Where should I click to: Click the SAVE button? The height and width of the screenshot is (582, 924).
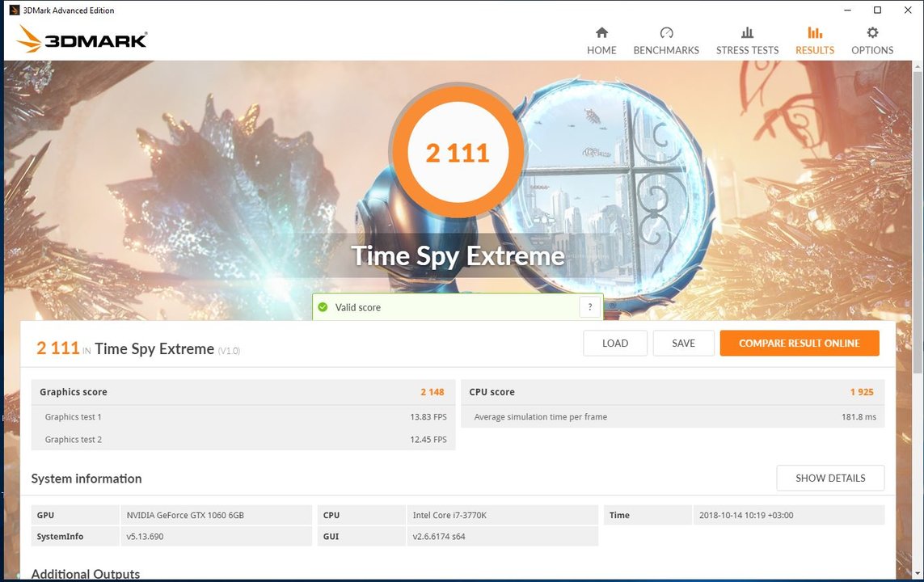click(x=684, y=344)
